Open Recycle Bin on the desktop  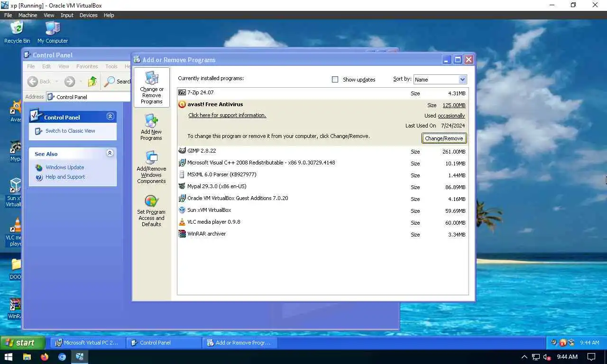17,32
